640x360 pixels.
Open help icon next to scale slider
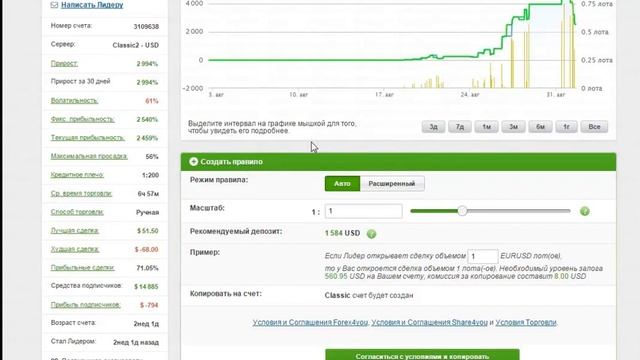pos(584,211)
